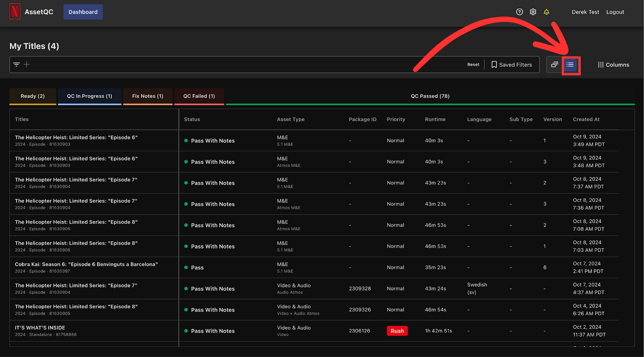The height and width of the screenshot is (357, 644).
Task: Sort by Created At column header
Action: click(x=586, y=119)
